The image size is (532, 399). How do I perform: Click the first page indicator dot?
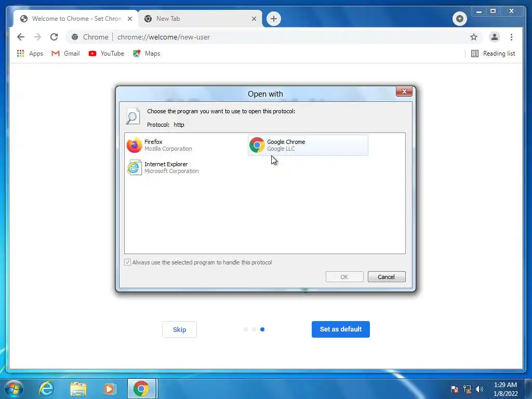tap(246, 329)
